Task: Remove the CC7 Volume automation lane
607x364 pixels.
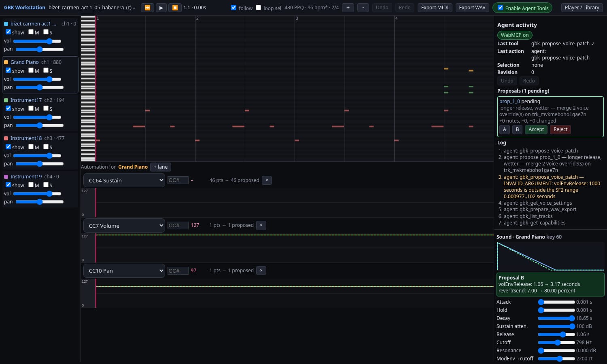Action: coord(261,225)
